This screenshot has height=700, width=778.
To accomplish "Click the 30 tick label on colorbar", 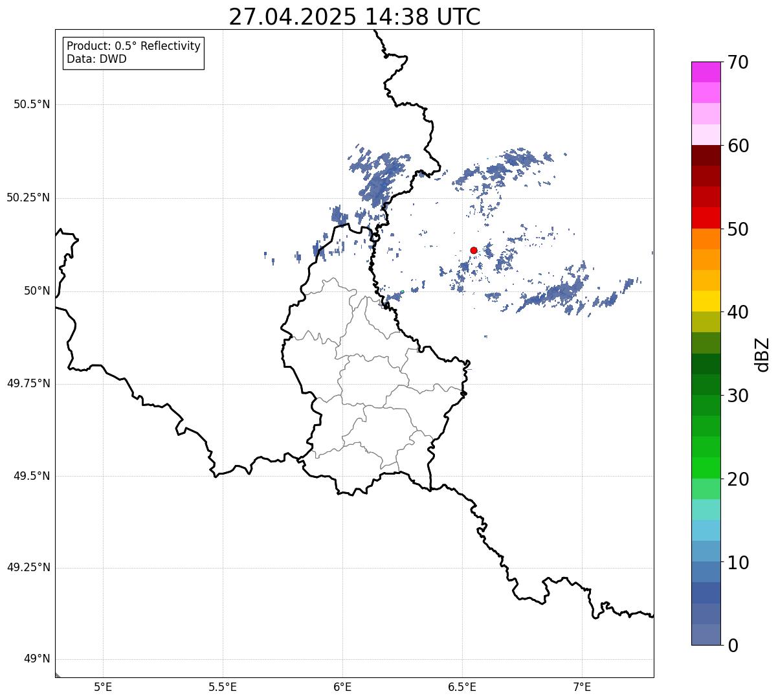I will click(737, 396).
